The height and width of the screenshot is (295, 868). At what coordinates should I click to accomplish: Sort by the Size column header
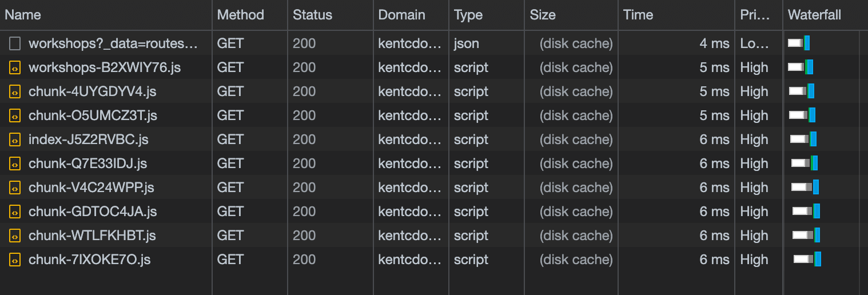click(542, 15)
